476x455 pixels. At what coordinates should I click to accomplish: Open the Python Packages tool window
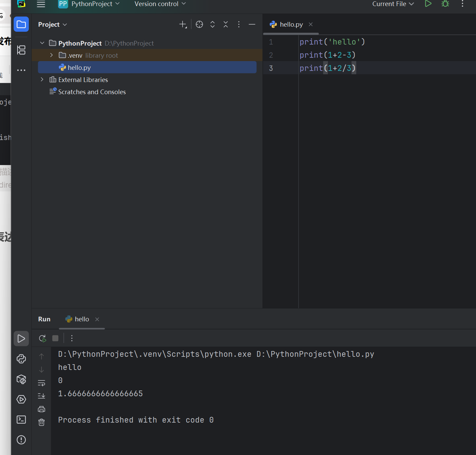pyautogui.click(x=21, y=379)
